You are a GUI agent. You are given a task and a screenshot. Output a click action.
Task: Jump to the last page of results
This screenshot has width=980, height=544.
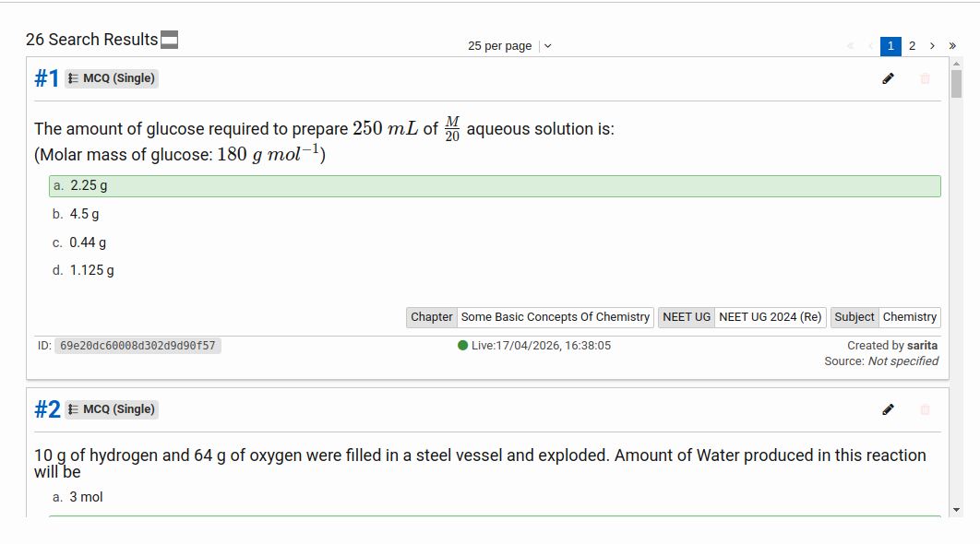[x=952, y=46]
